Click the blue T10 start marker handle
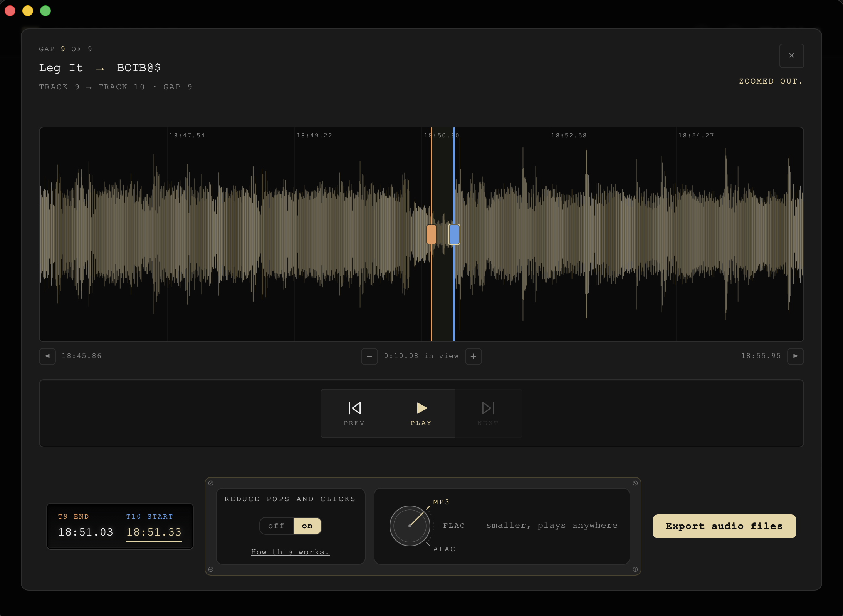Viewport: 843px width, 616px height. point(454,234)
